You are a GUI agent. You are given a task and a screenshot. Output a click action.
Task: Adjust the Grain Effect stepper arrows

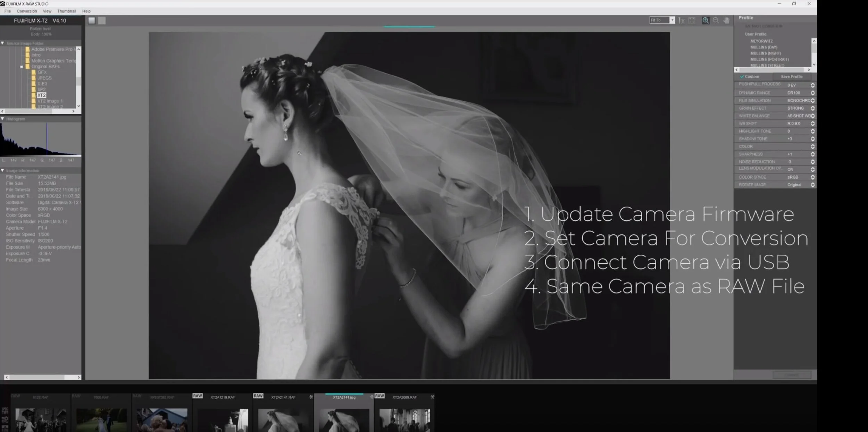pos(812,108)
